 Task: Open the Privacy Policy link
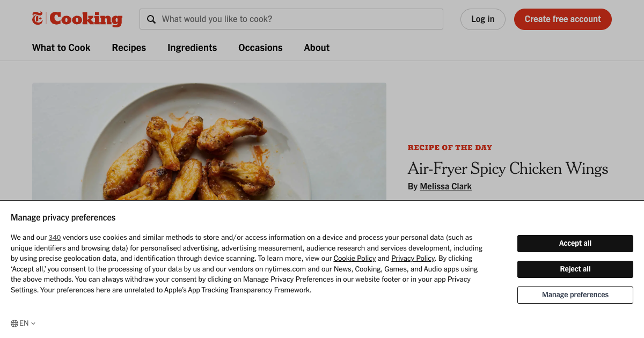pyautogui.click(x=413, y=258)
